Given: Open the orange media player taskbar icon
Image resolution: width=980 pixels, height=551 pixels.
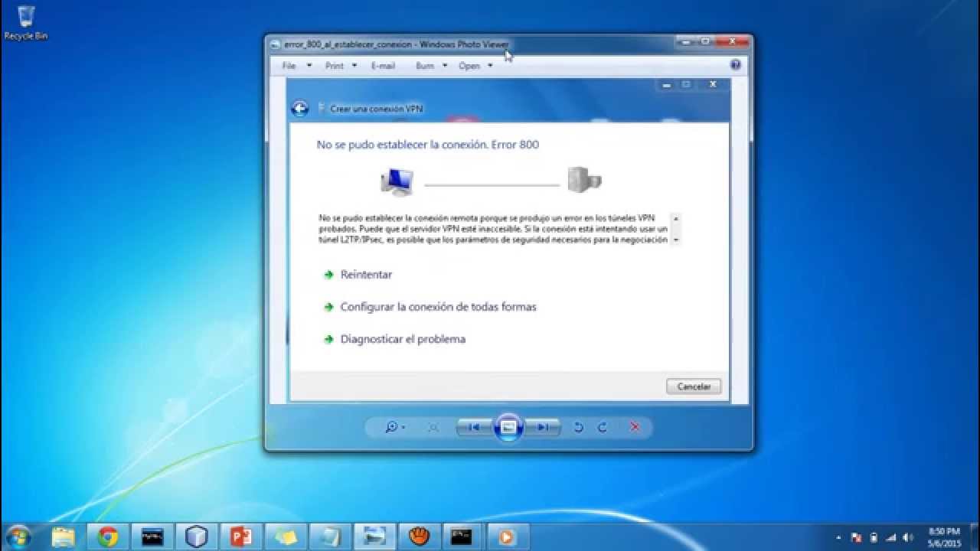Looking at the screenshot, I should [505, 536].
